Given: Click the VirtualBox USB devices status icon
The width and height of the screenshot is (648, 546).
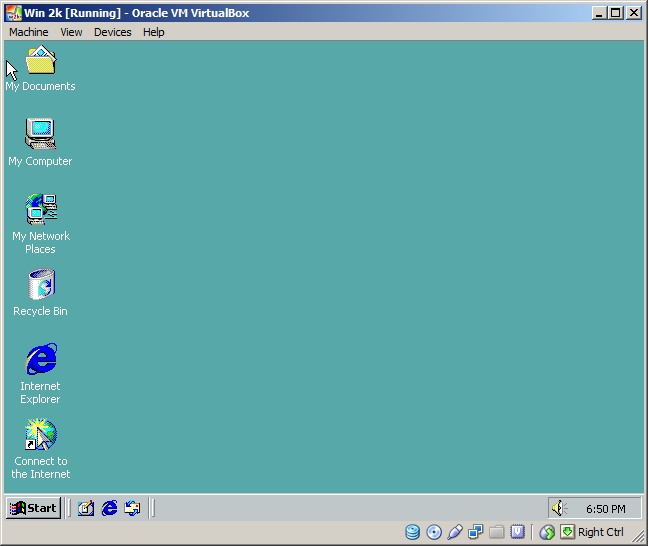Looking at the screenshot, I should tap(455, 532).
